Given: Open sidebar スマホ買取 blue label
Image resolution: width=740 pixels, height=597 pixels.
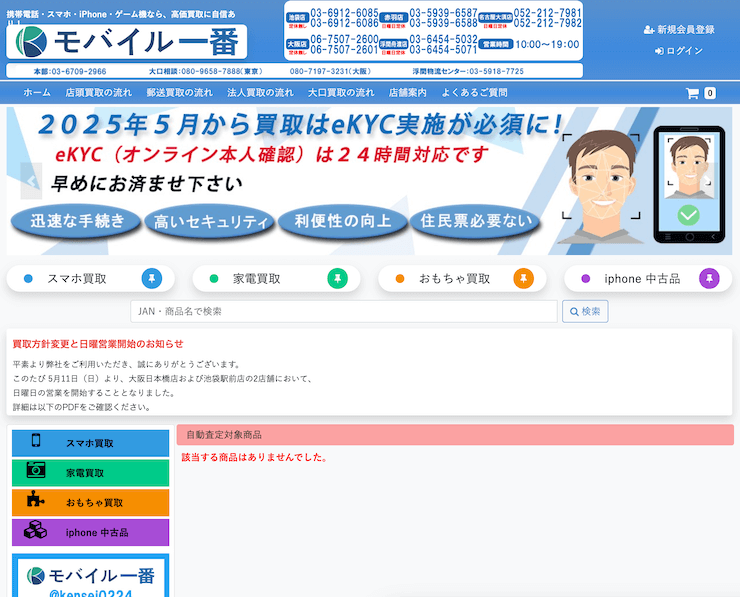Looking at the screenshot, I should coord(90,443).
